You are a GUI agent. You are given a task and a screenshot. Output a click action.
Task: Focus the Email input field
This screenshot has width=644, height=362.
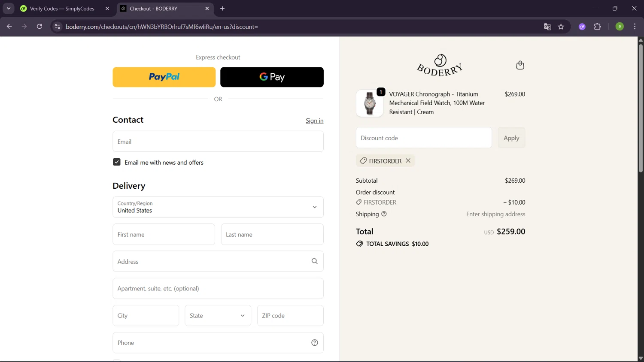pyautogui.click(x=218, y=142)
